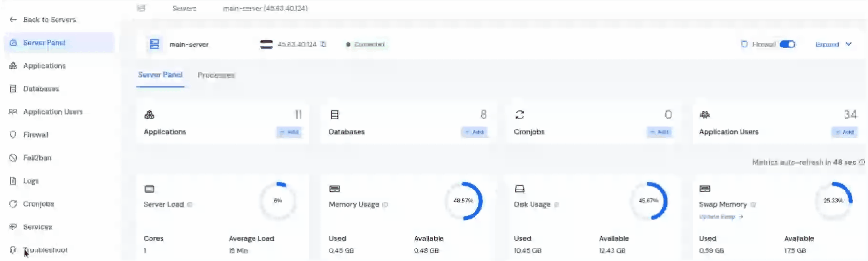Click the Update Swap link
The image size is (868, 261).
coord(721,217)
